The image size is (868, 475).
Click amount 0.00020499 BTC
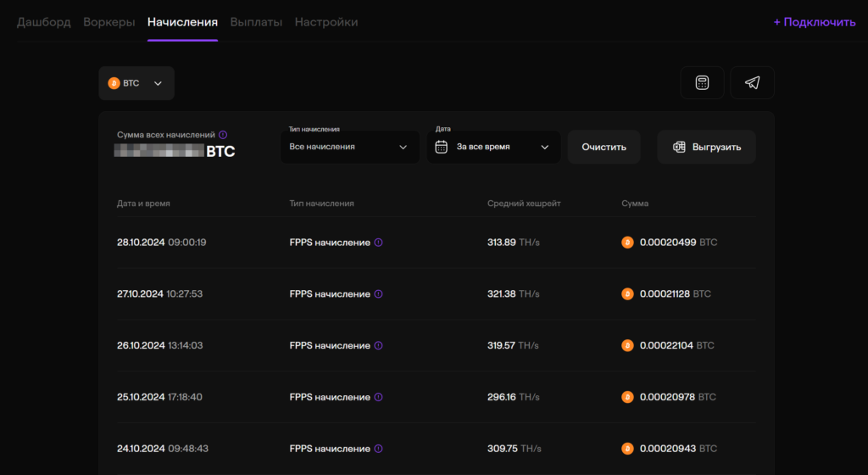tap(678, 243)
